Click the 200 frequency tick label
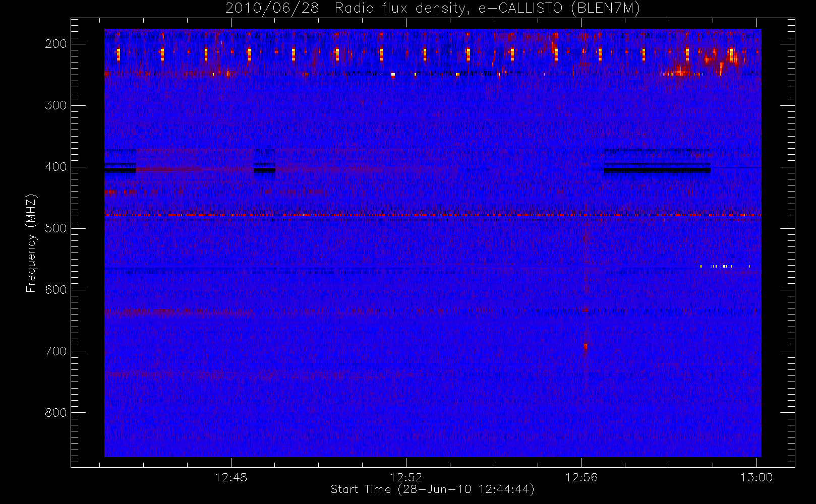The width and height of the screenshot is (816, 504). click(x=55, y=44)
